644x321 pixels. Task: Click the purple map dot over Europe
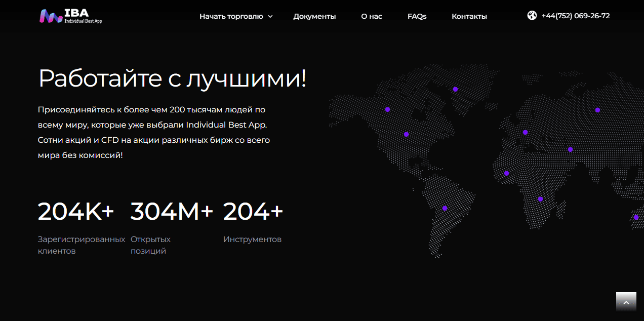525,132
